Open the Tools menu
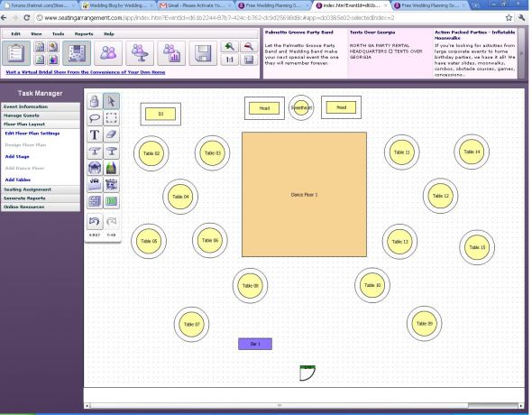 pyautogui.click(x=58, y=34)
